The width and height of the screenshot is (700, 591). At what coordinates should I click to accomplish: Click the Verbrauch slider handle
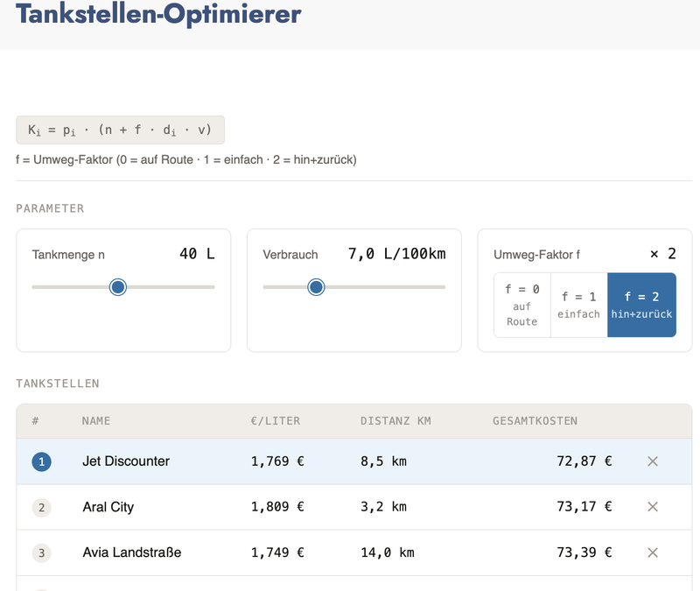click(x=316, y=287)
